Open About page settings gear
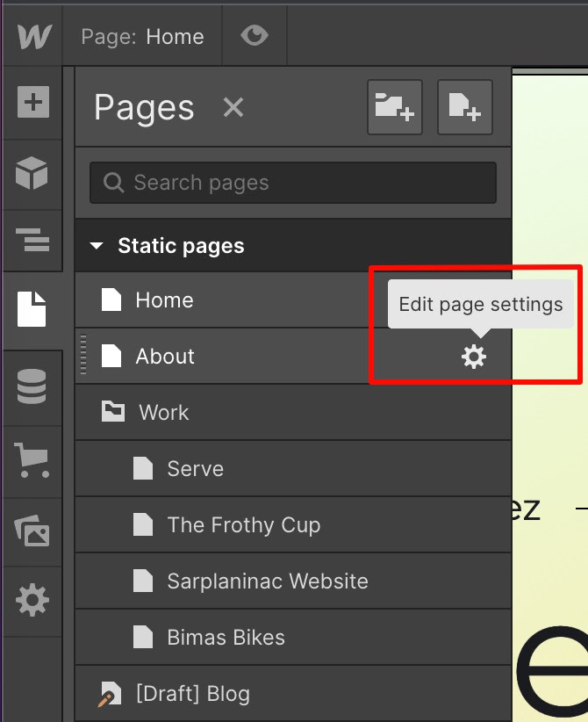This screenshot has width=588, height=722. click(x=474, y=357)
